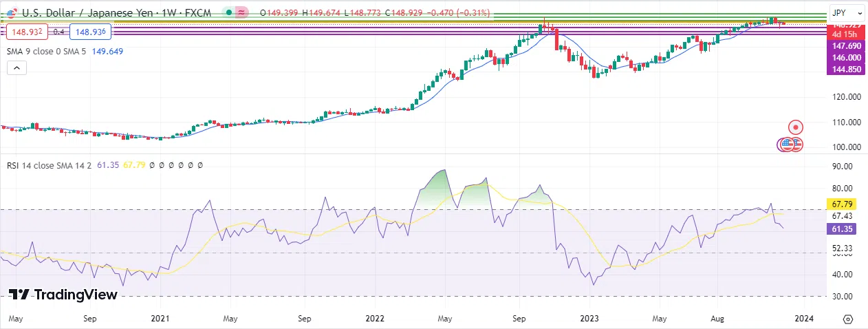Click the red sell price 148.932 button
The height and width of the screenshot is (329, 868).
(25, 32)
